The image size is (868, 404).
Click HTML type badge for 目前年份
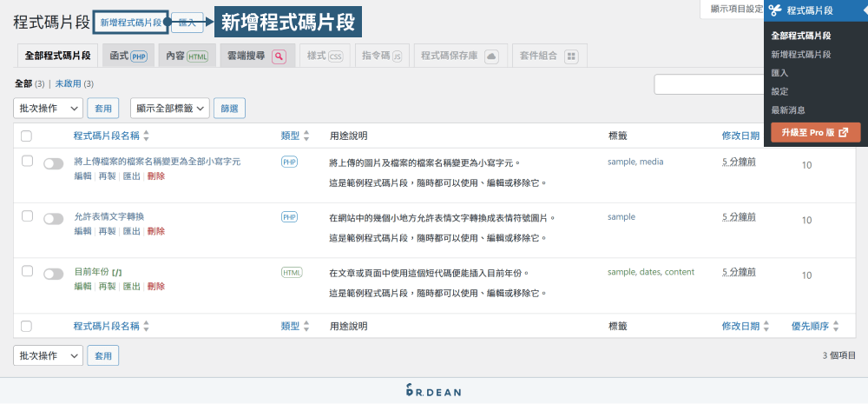pyautogui.click(x=292, y=273)
